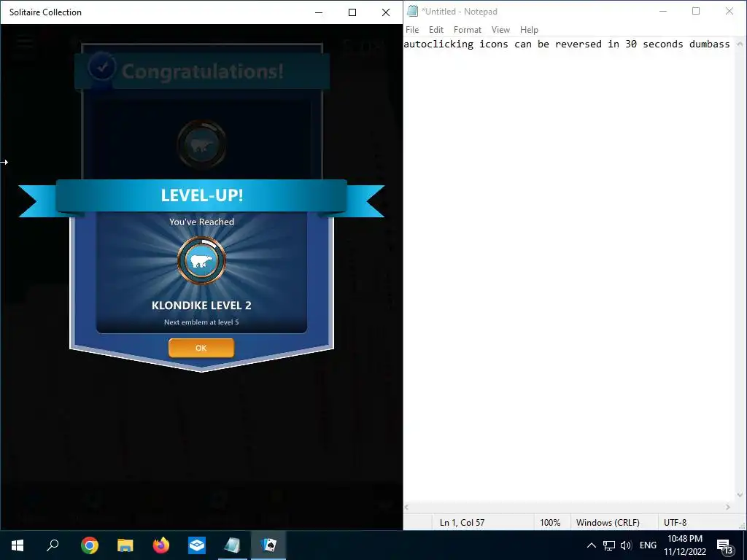This screenshot has width=747, height=560.
Task: Click the Ln 1, Col 57 status text
Action: pos(462,522)
